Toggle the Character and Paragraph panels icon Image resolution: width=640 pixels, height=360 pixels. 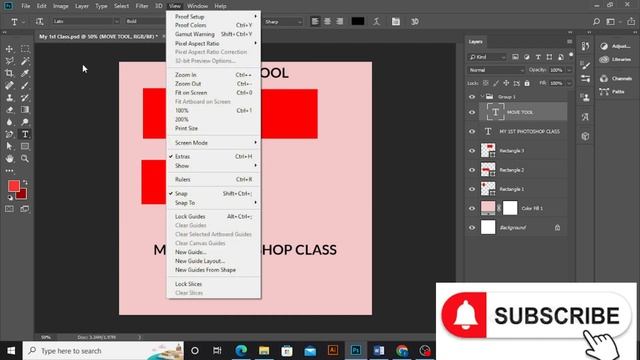[396, 22]
